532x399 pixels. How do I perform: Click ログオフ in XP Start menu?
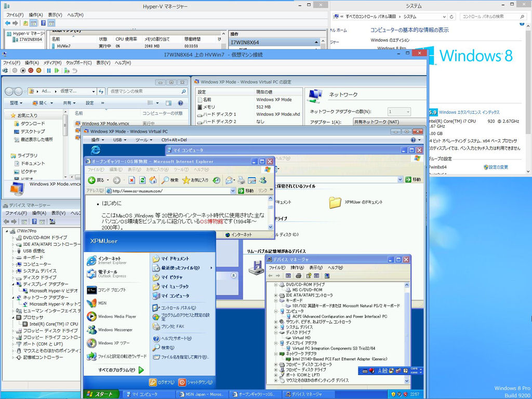(x=162, y=382)
